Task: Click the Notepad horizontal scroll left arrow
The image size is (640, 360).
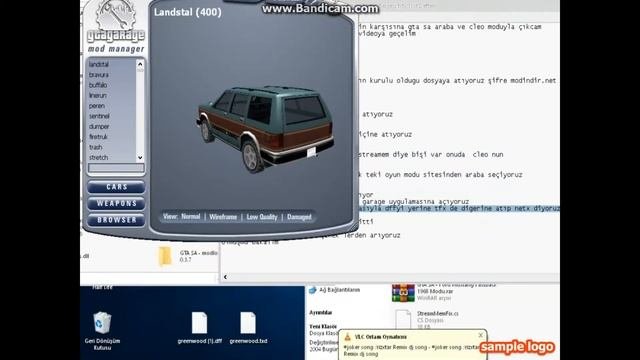Action: pyautogui.click(x=225, y=277)
